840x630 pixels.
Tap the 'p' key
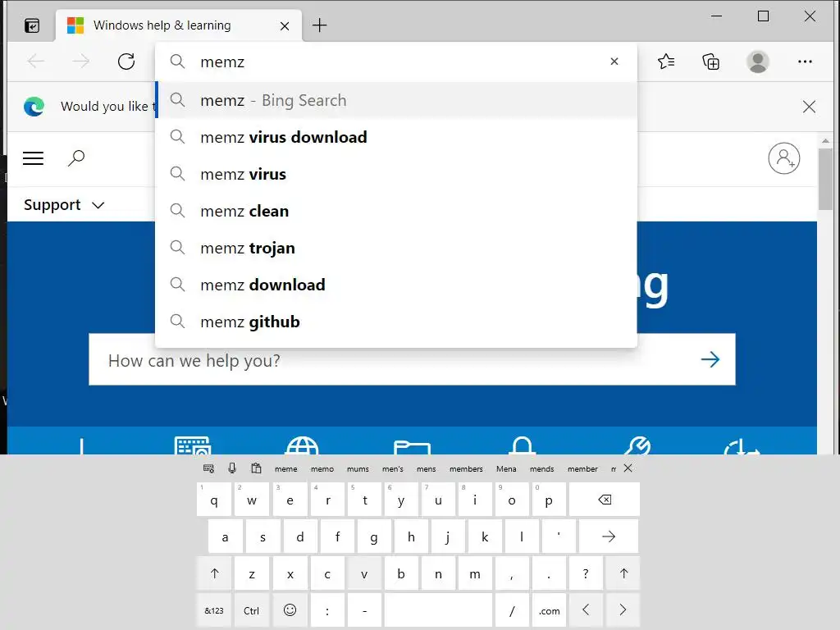tap(549, 500)
